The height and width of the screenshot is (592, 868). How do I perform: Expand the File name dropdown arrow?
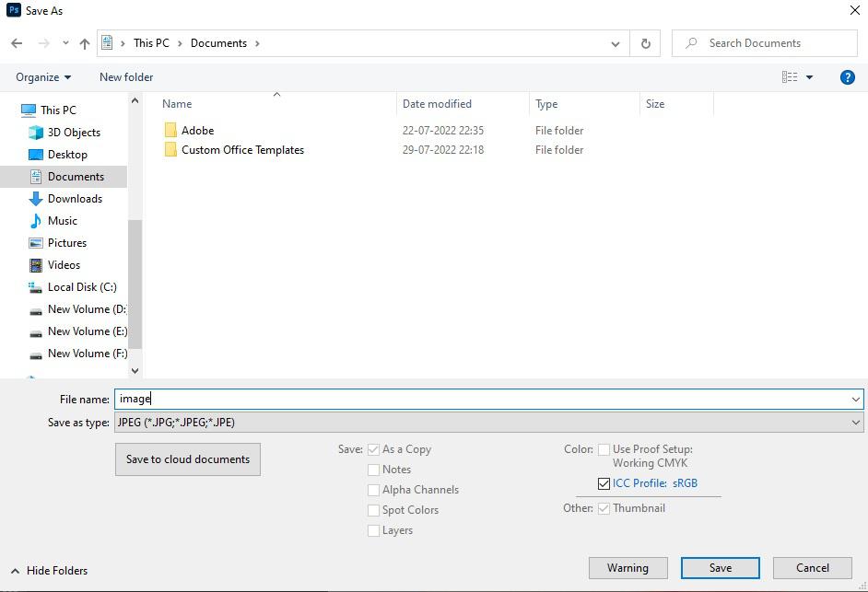(x=855, y=399)
